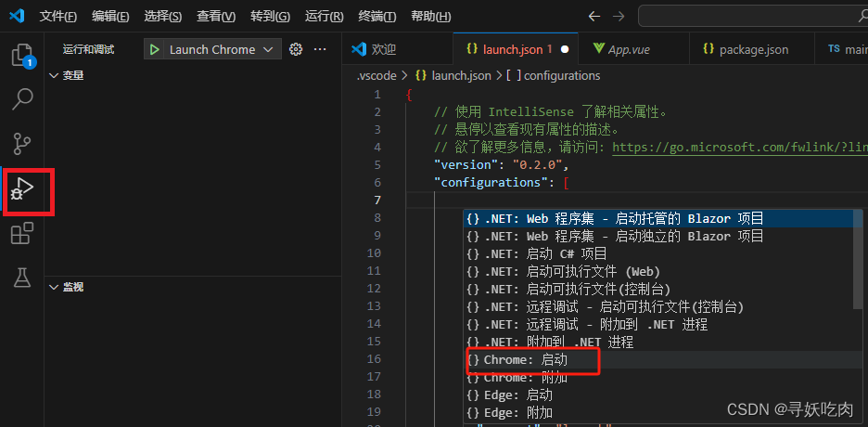Select .NET: 远程调试 - 附加到 .NET 进程
The image size is (868, 427).
[658, 324]
